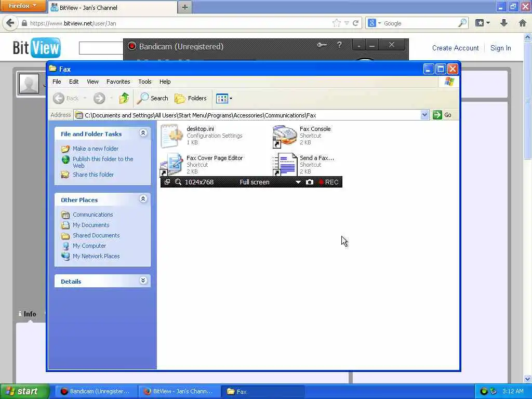Open My Network Places link

[x=96, y=256]
